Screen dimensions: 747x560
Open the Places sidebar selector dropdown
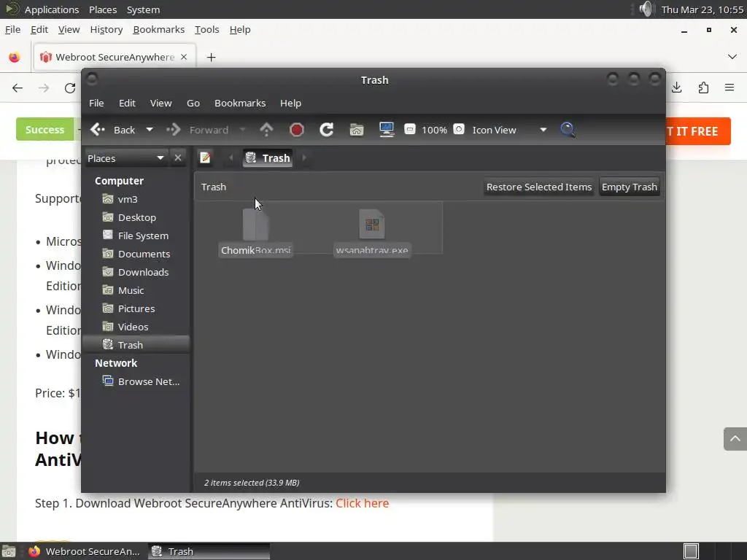coord(125,158)
